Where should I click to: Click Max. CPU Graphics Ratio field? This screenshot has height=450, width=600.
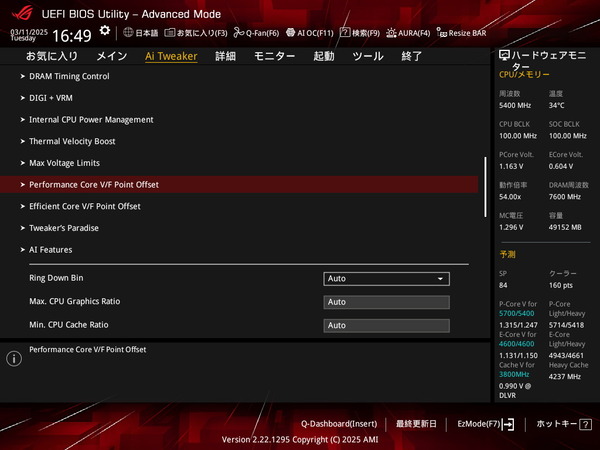pyautogui.click(x=386, y=302)
